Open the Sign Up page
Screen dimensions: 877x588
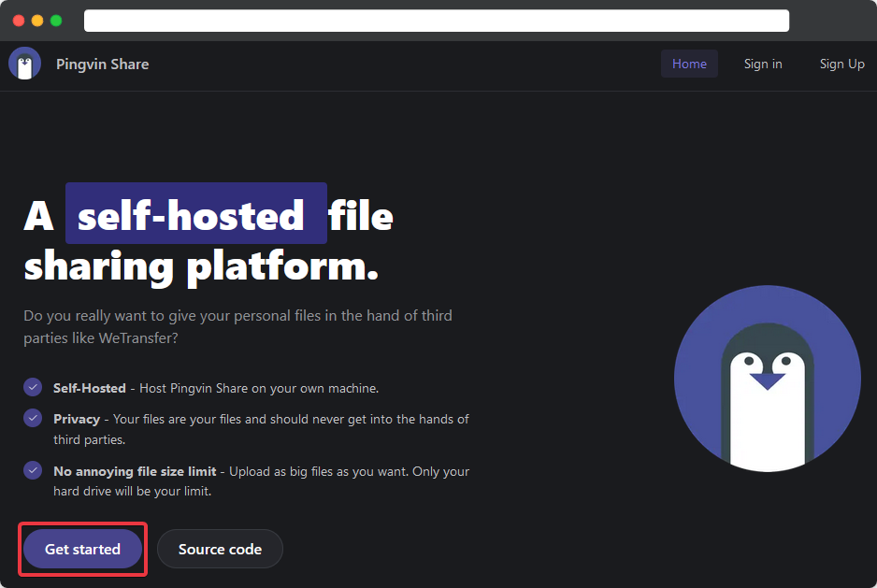[x=841, y=64]
